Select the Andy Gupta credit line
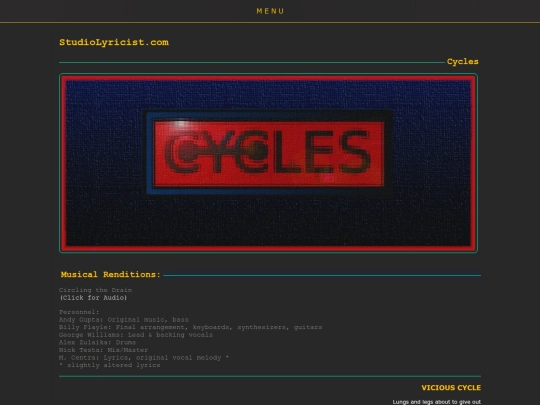540x405 pixels. (124, 320)
